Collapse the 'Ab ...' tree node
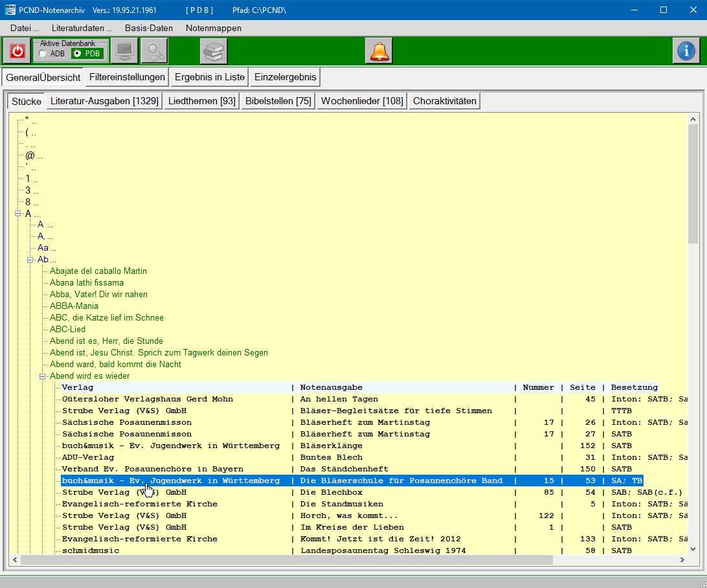Viewport: 707px width, 588px height. click(x=30, y=260)
